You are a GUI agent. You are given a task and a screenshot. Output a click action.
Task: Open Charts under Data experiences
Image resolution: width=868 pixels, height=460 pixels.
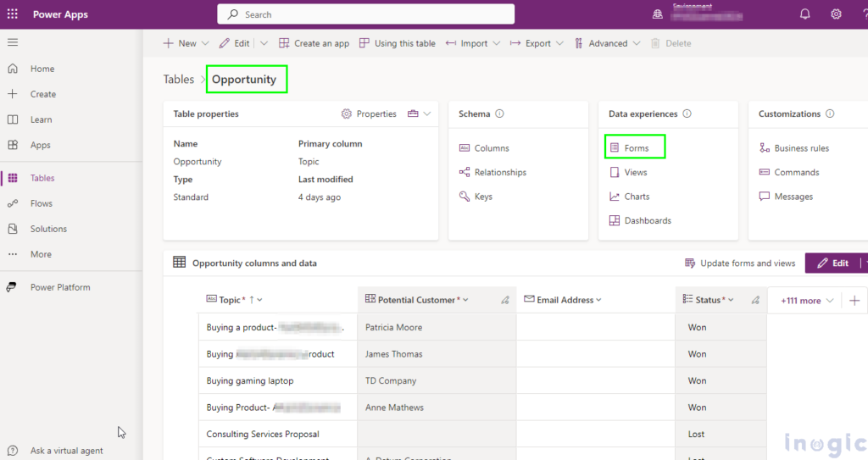(x=630, y=197)
